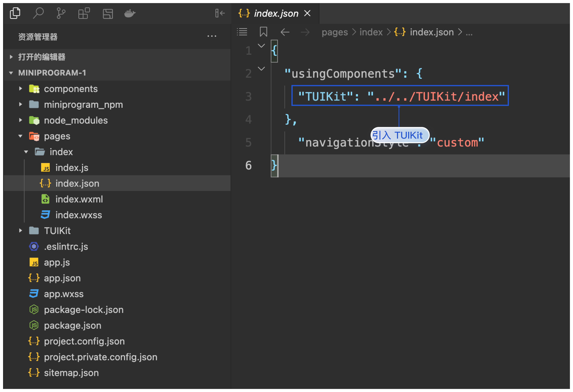The width and height of the screenshot is (573, 392).
Task: Toggle the outline list icon
Action: click(x=242, y=32)
